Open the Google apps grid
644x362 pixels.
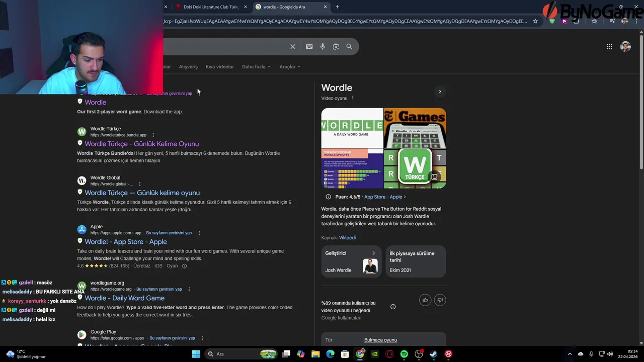tap(609, 46)
